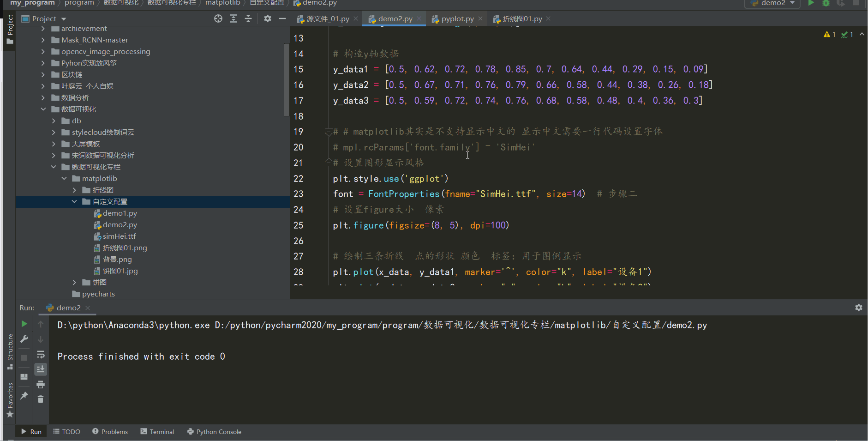This screenshot has width=868, height=441.
Task: Open demo1.py in the project tree
Action: 120,213
